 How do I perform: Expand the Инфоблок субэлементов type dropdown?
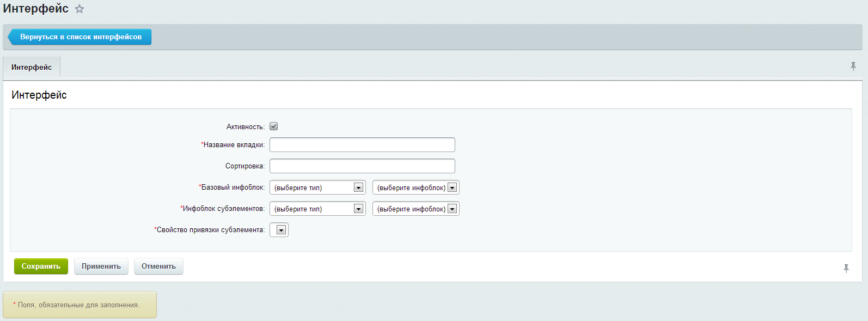[x=317, y=209]
